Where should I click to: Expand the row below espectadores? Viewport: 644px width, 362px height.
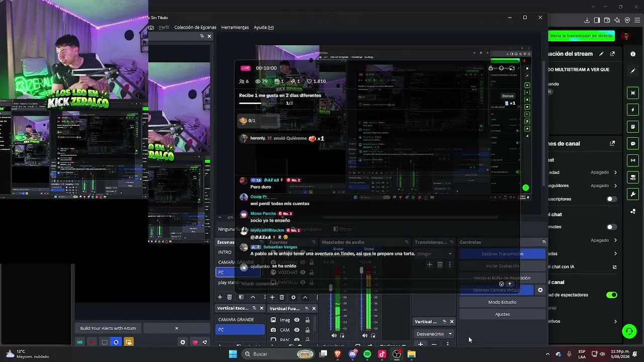point(615,322)
